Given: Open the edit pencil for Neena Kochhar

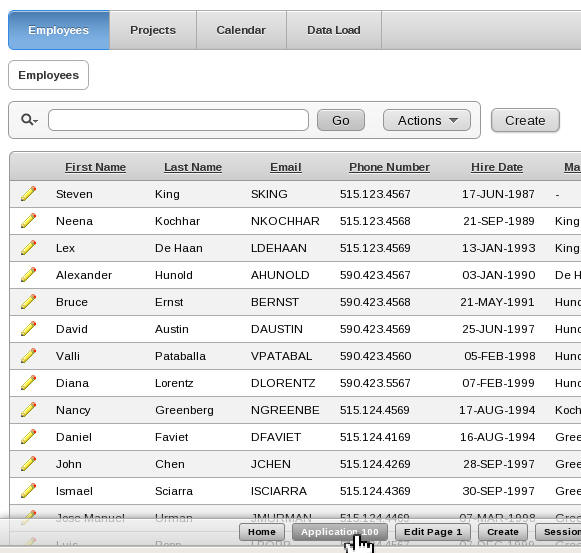Looking at the screenshot, I should [29, 221].
